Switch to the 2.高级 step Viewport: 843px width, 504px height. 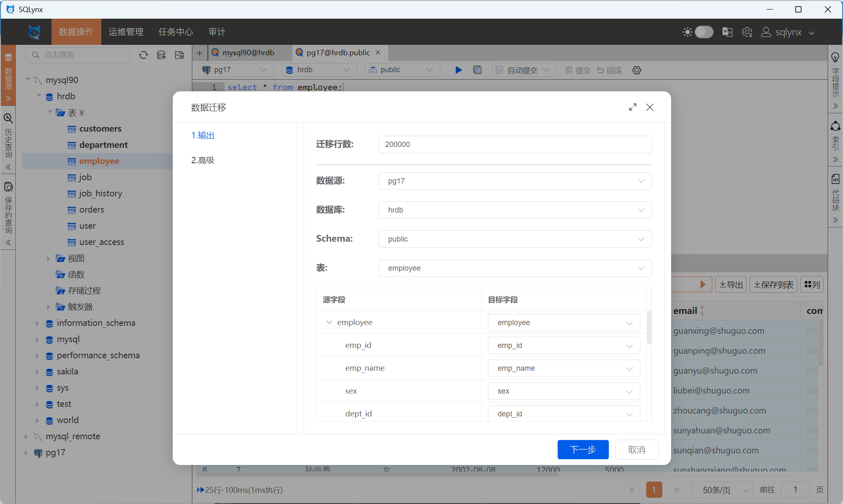[x=203, y=160]
